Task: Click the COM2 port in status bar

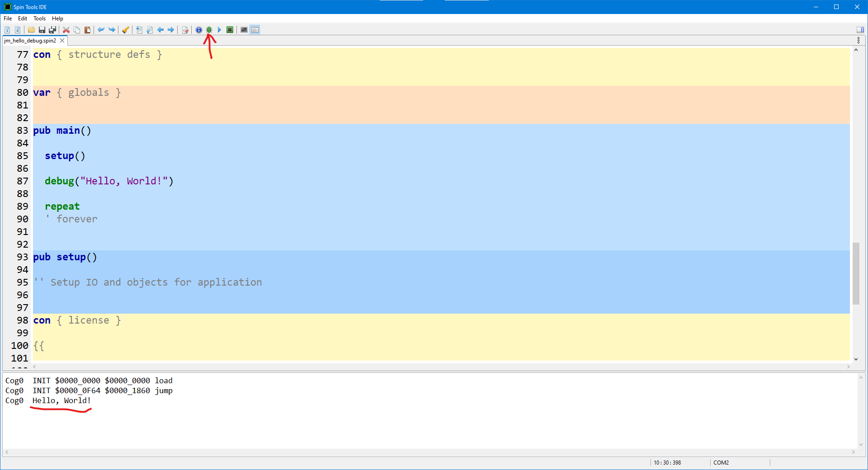Action: [721, 462]
